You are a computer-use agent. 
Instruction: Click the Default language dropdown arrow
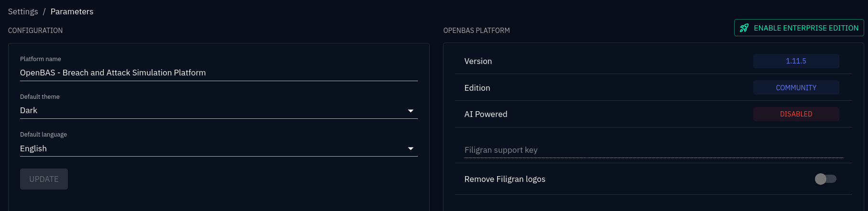tap(411, 148)
